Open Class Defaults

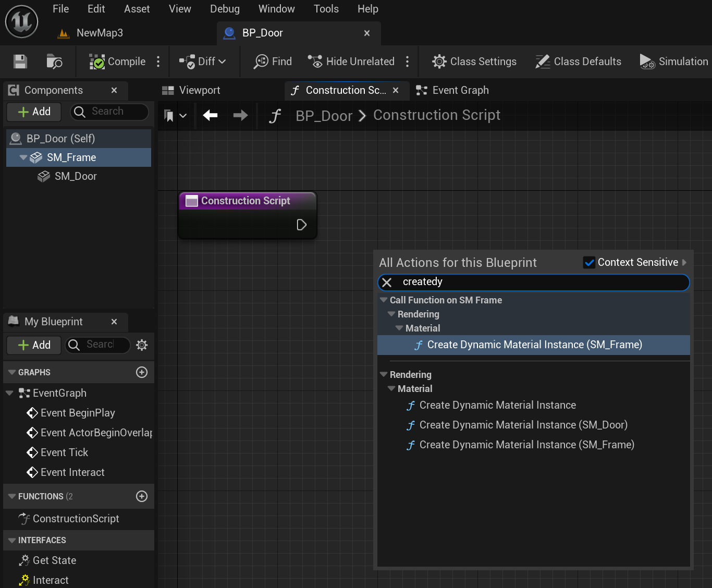pyautogui.click(x=578, y=62)
